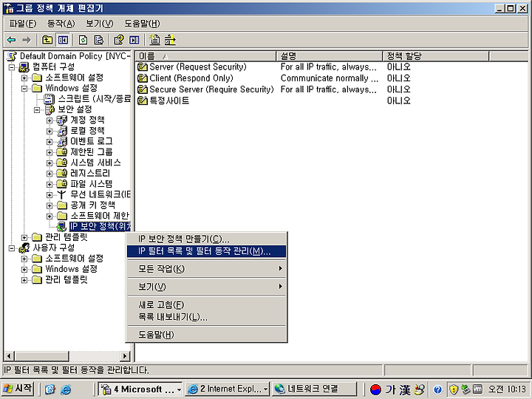The width and height of the screenshot is (532, 399).
Task: Open the 보기(V) submenu in context menu
Action: pos(206,287)
